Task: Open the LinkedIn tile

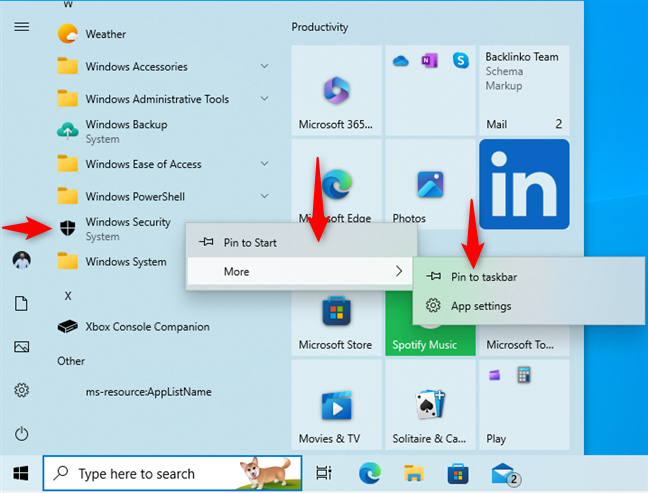Action: [x=524, y=184]
